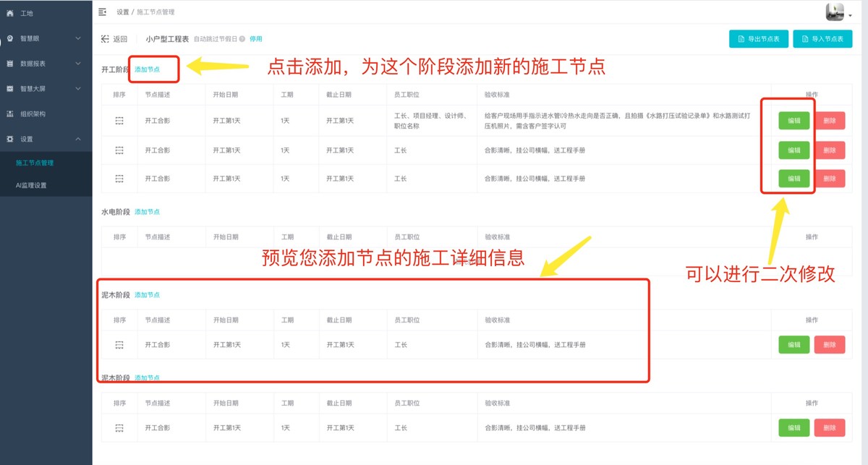Click 编辑 in the 工长、项目经理 row

pyautogui.click(x=794, y=121)
